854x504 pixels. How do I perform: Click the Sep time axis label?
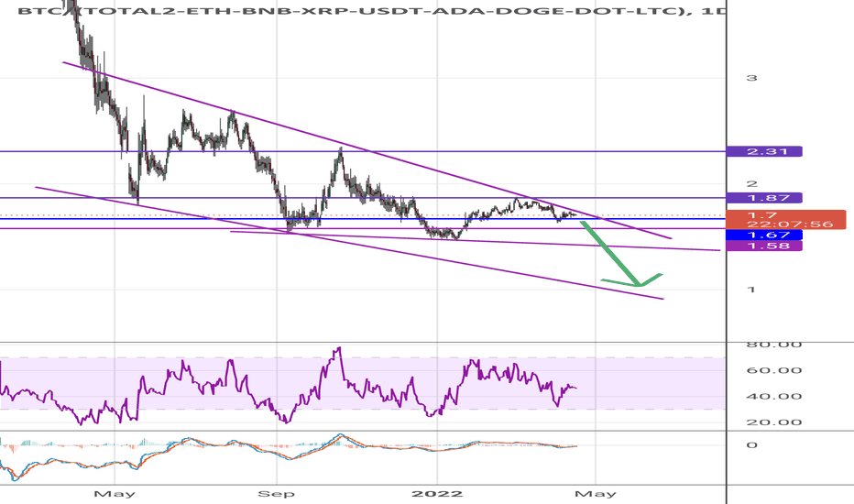point(276,494)
